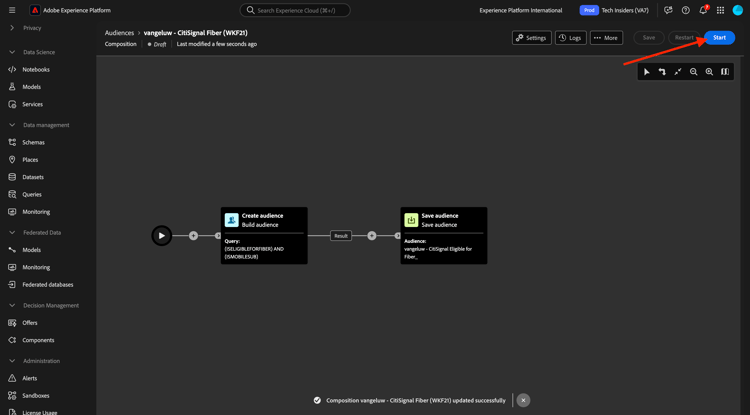The height and width of the screenshot is (415, 750).
Task: Go back to Audiences breadcrumb
Action: (x=119, y=33)
